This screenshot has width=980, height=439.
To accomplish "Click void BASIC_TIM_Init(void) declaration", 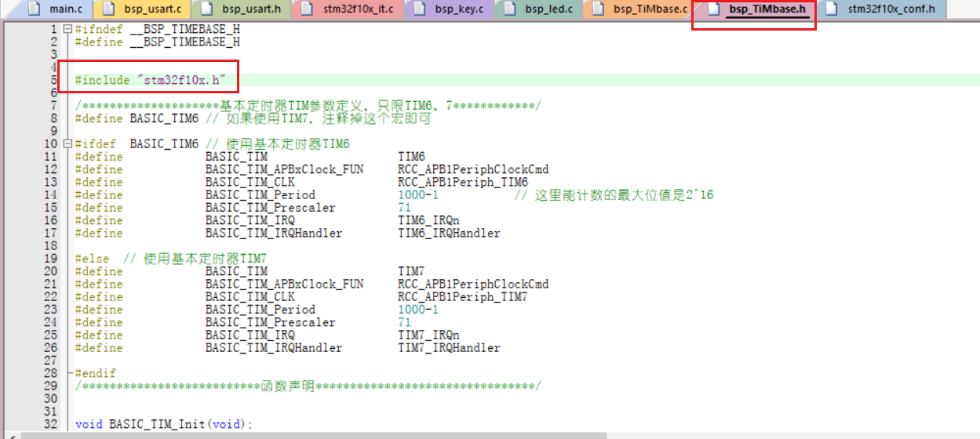I will [x=164, y=424].
